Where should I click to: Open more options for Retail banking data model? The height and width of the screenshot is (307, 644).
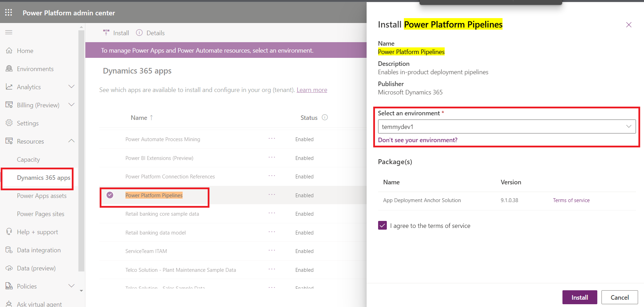[x=272, y=232]
